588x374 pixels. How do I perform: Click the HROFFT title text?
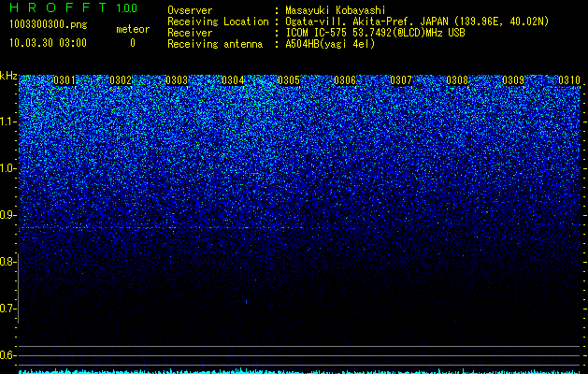(x=58, y=7)
